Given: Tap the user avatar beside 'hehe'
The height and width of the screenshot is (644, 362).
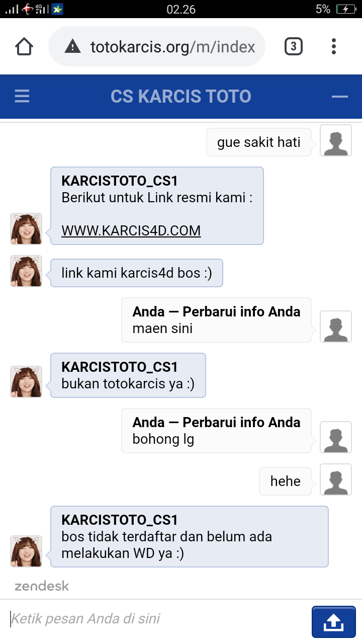Looking at the screenshot, I should tap(336, 479).
